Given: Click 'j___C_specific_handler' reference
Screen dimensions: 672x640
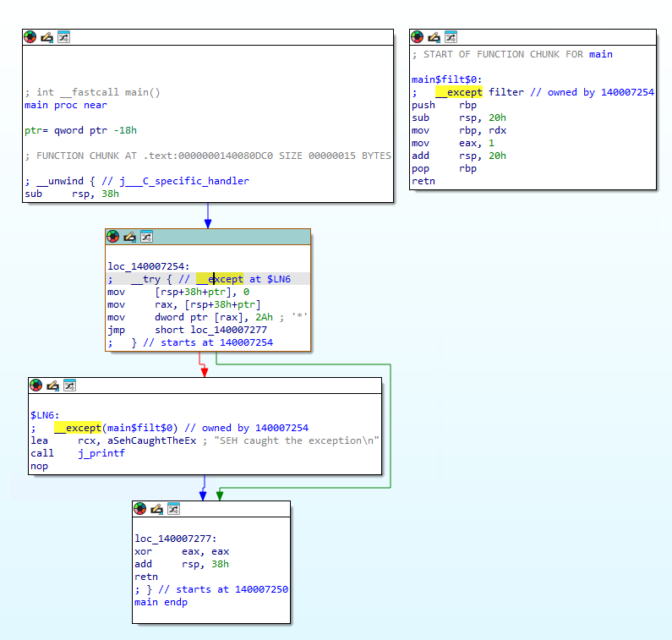Looking at the screenshot, I should pos(184,181).
